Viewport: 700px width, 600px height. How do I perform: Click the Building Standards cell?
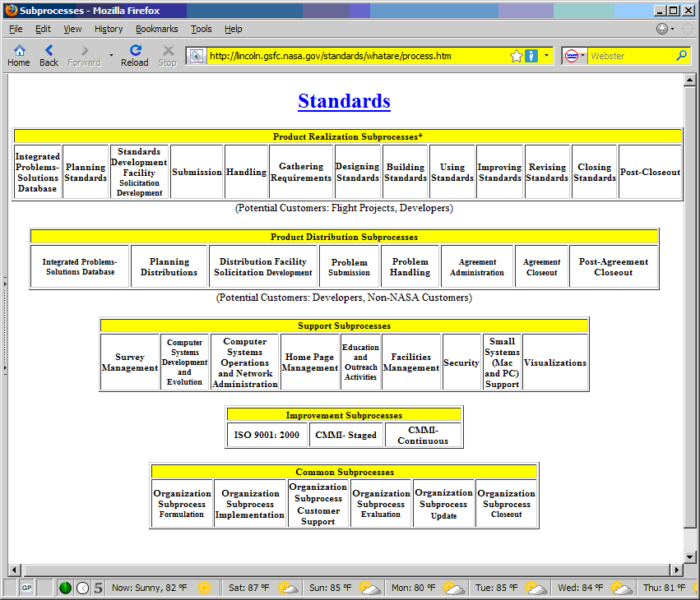[x=406, y=172]
